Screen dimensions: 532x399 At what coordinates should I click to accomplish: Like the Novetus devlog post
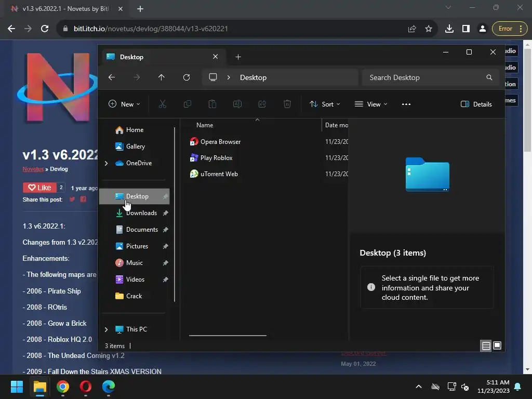[x=39, y=187]
